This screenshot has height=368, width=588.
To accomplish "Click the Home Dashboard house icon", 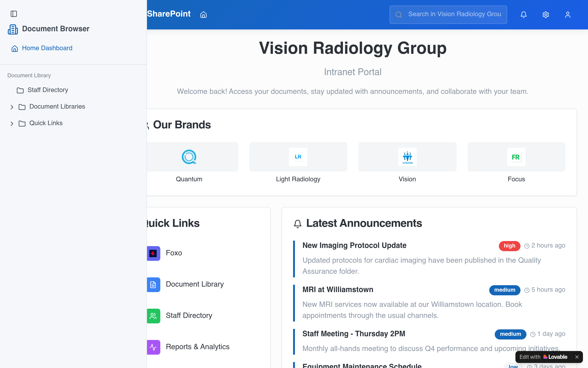I will pos(14,49).
